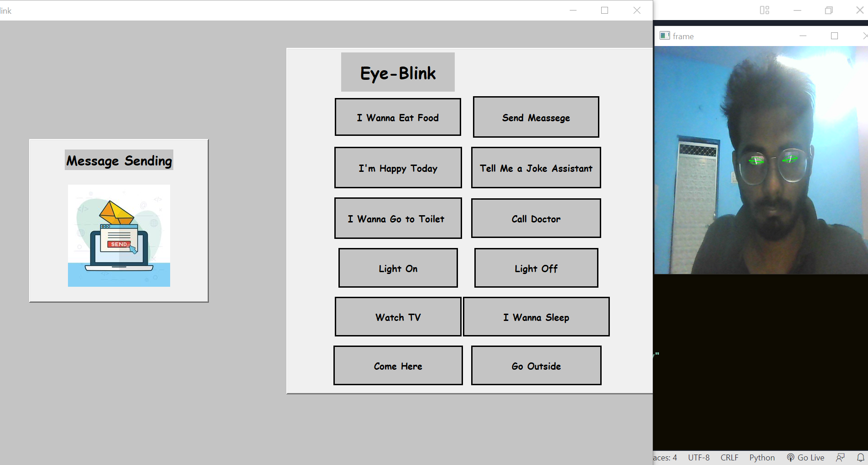Click the Go Live broadcast icon

pyautogui.click(x=790, y=458)
